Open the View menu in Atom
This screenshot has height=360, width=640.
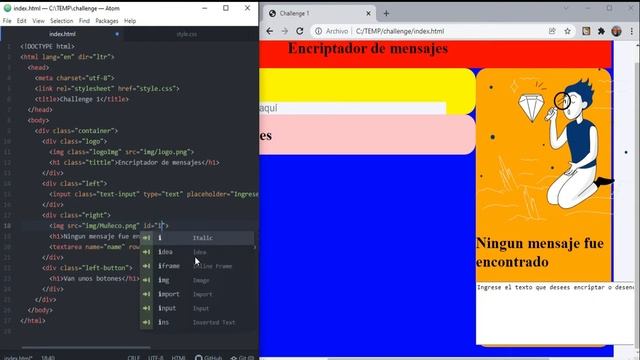[38, 21]
